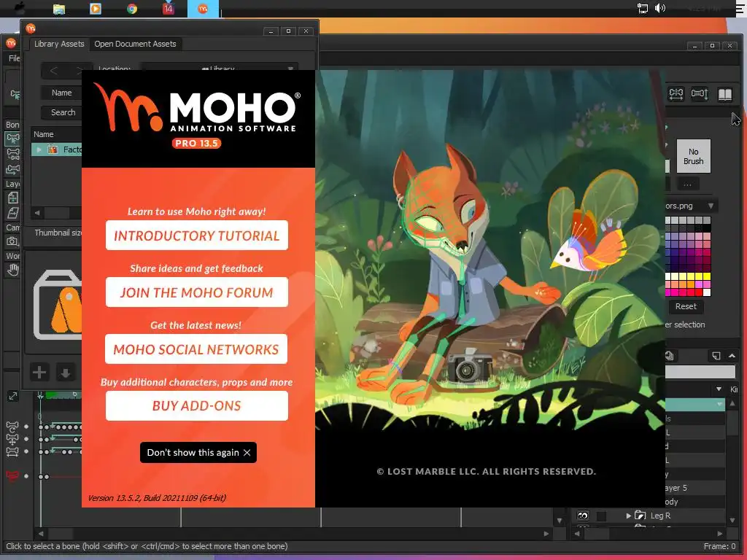Switch to the Library Assets tab
The width and height of the screenshot is (747, 560).
[x=59, y=44]
